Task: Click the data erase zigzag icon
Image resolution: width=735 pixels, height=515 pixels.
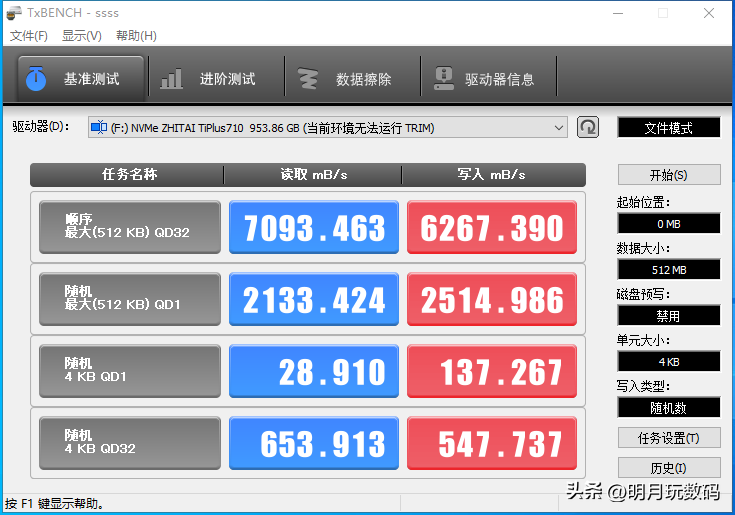Action: click(x=308, y=78)
